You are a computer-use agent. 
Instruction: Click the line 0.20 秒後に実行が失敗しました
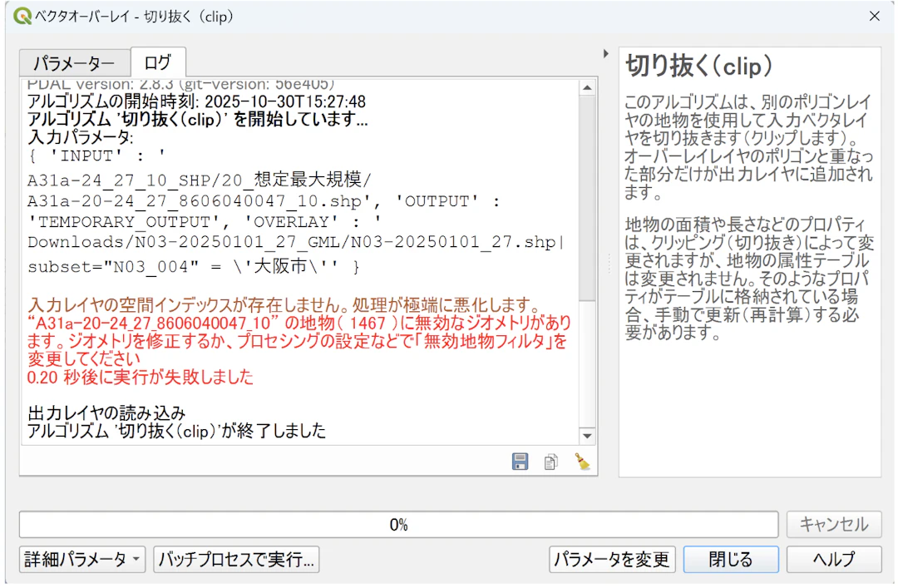coord(141,377)
